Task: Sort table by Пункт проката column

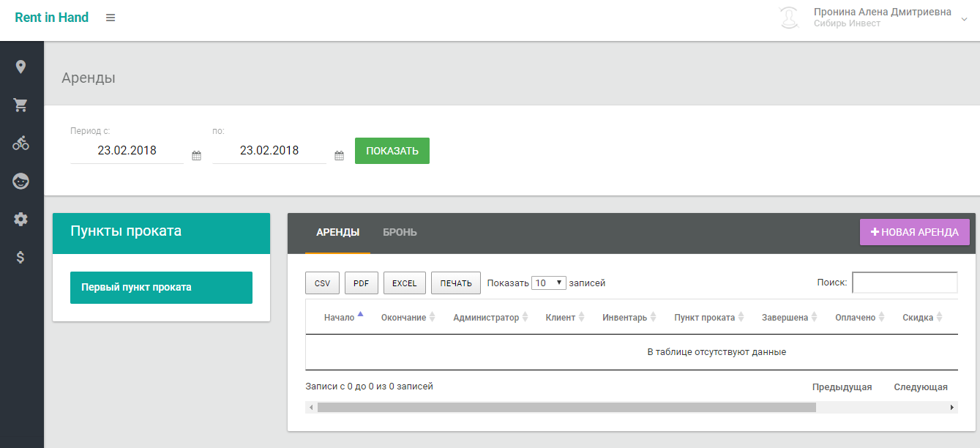Action: tap(709, 317)
